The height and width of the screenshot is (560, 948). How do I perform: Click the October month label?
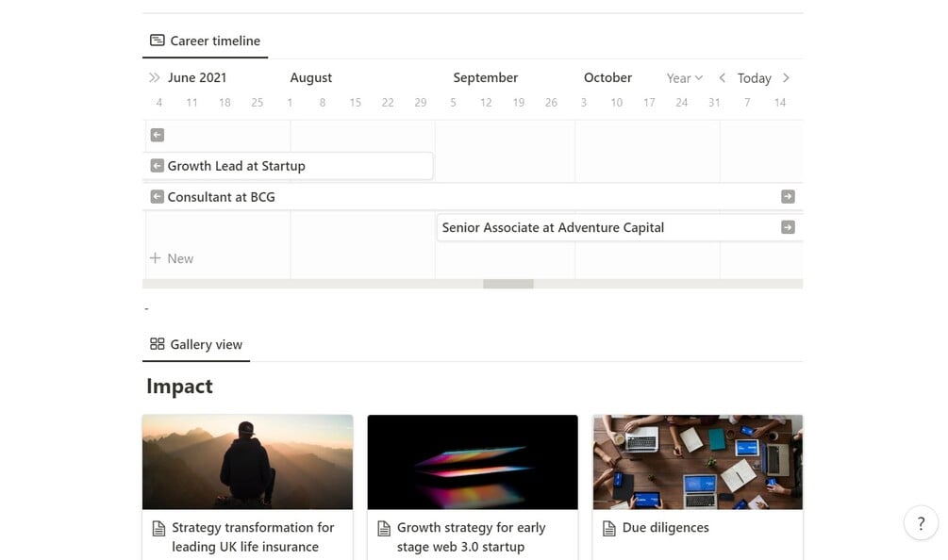[x=607, y=77]
